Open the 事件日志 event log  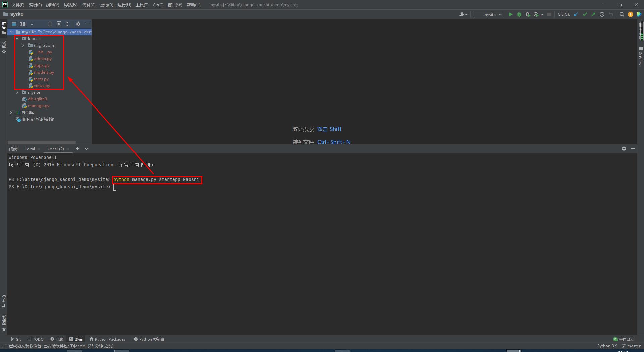[x=624, y=339]
